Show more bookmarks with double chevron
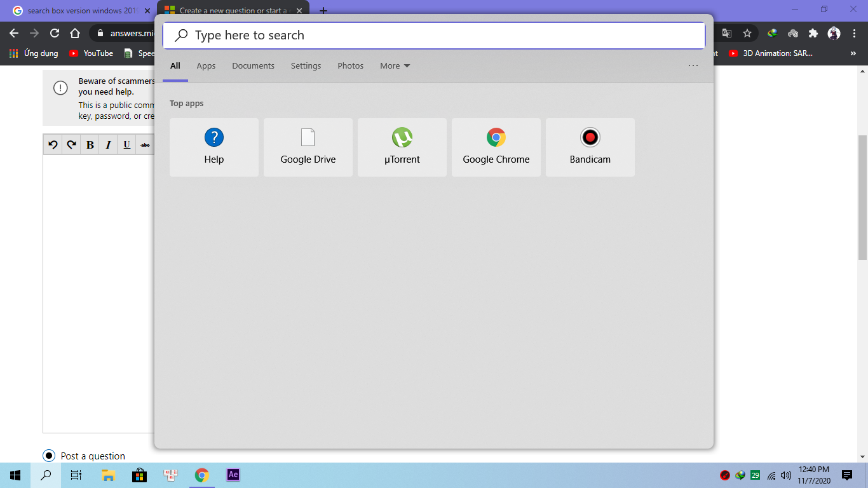Image resolution: width=868 pixels, height=488 pixels. (x=853, y=53)
